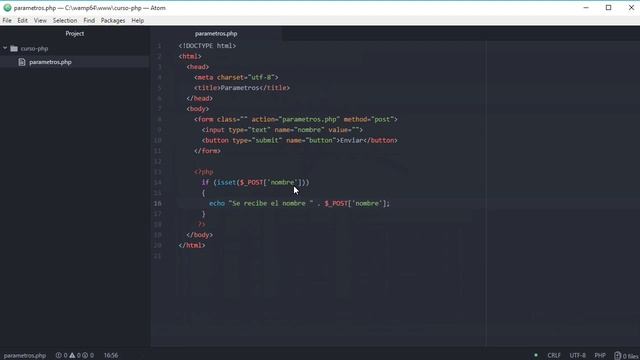Open linter warning count indicator
Screen dimensions: 640x360
pyautogui.click(x=75, y=356)
